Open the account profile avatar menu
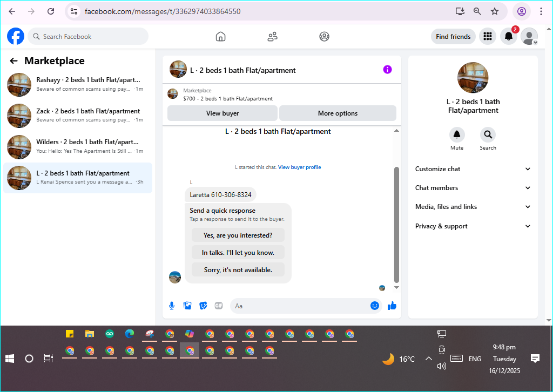 [529, 36]
